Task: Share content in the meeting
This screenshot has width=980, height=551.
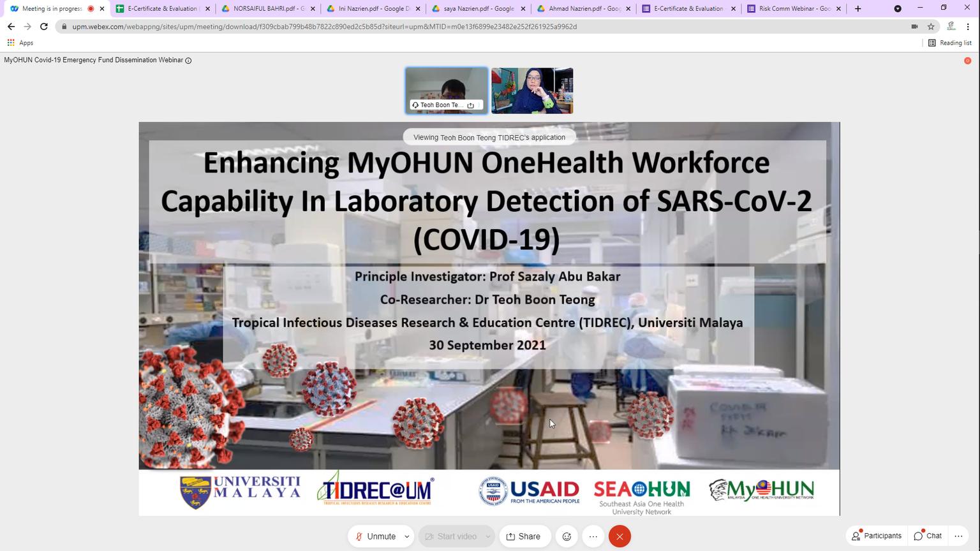Action: point(524,536)
